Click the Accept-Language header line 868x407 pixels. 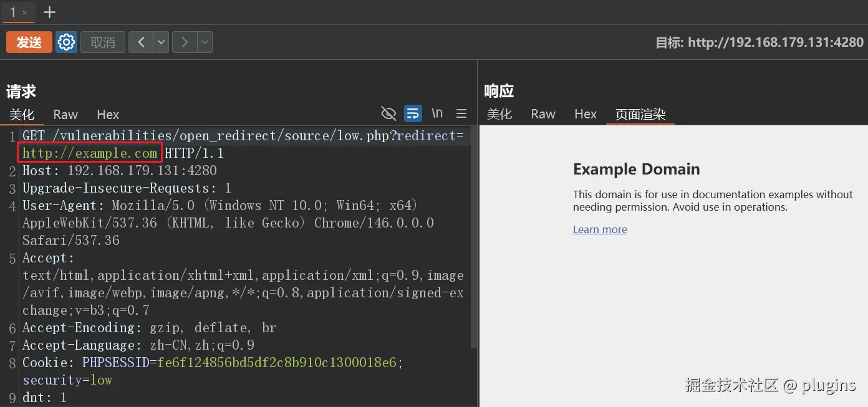tap(138, 345)
